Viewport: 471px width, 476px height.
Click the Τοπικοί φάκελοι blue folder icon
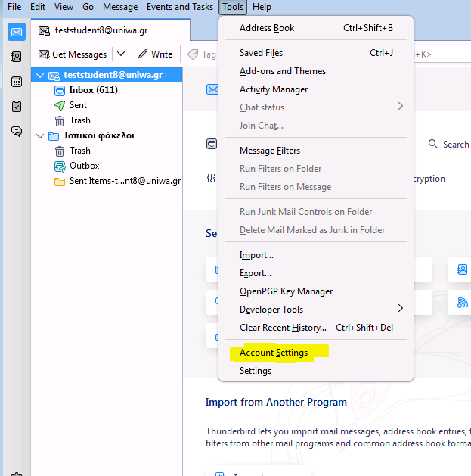pos(54,136)
